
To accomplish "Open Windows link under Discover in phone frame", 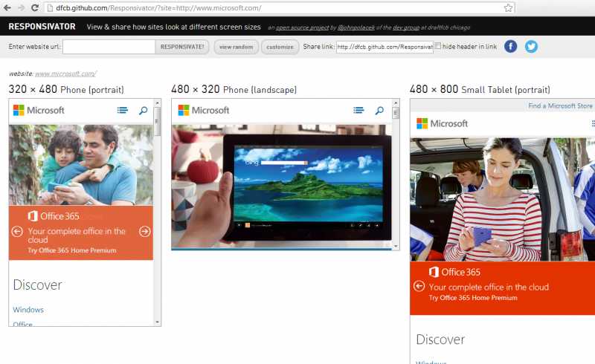I will (28, 310).
